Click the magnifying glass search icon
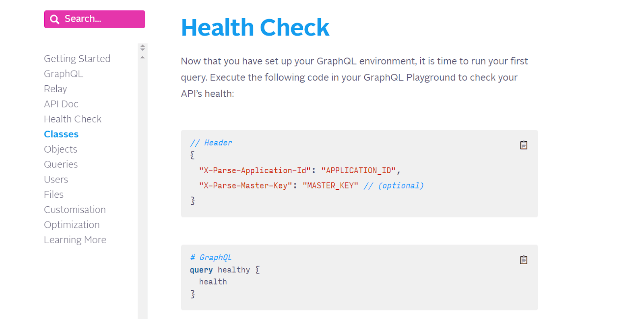644x319 pixels. (x=55, y=19)
